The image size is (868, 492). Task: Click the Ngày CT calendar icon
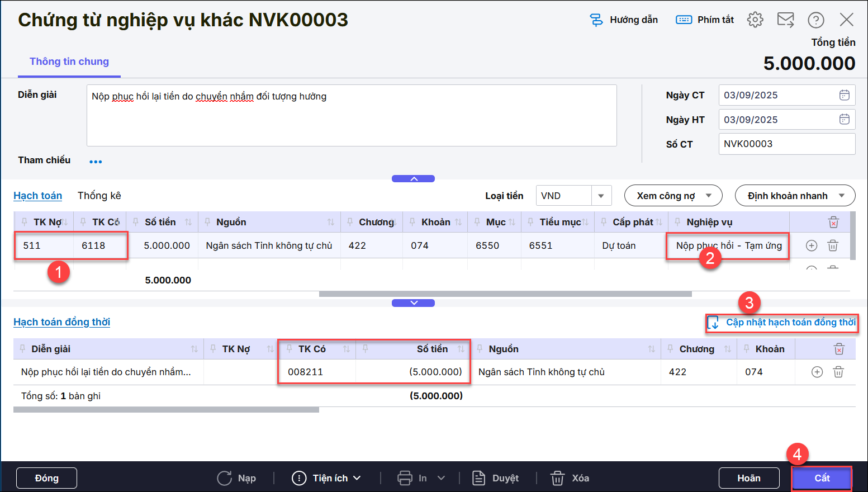[844, 95]
